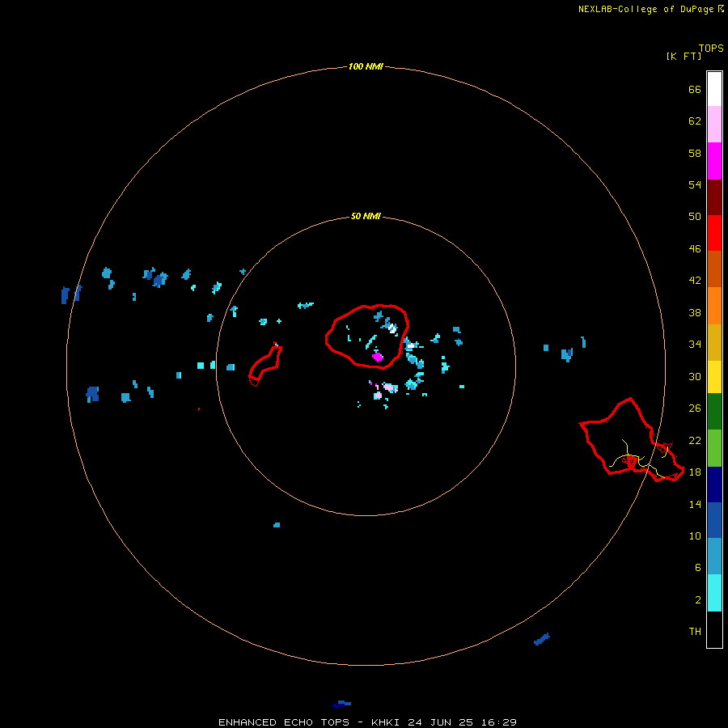
Task: Click the yellow 34 kft legend swatch
Action: [x=714, y=377]
